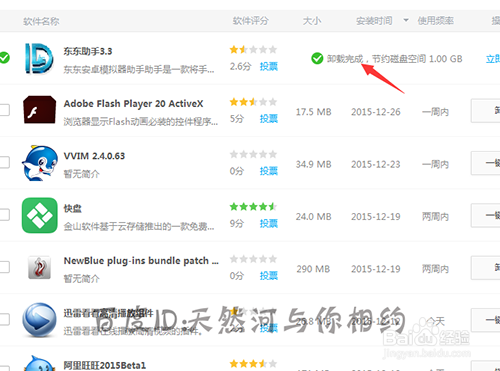
Task: Click uninstall button in Adobe Flash Player row
Action: click(x=485, y=111)
